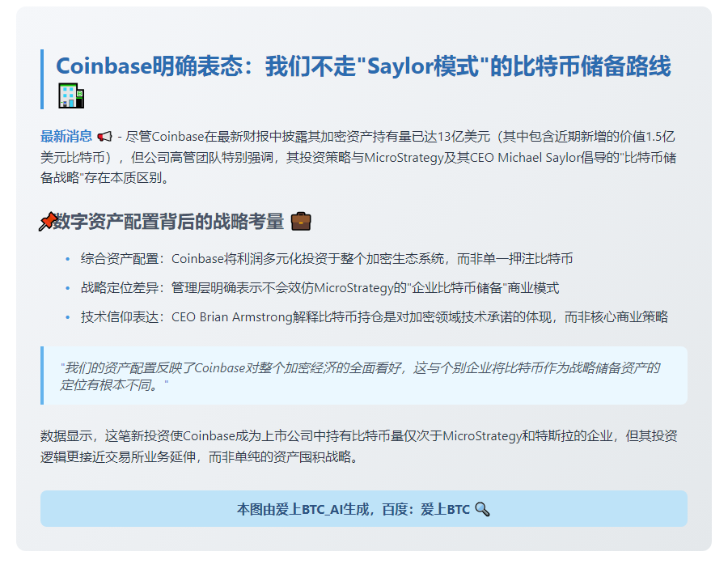Viewport: 728px width, 577px height.
Task: Click the 战略定位差异 bullet item text
Action: tap(320, 288)
